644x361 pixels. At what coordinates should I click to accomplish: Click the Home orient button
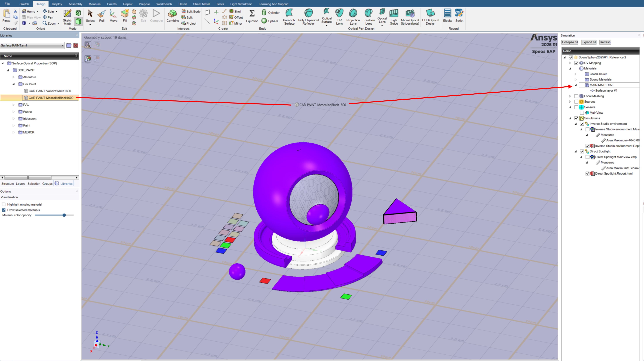coord(30,12)
